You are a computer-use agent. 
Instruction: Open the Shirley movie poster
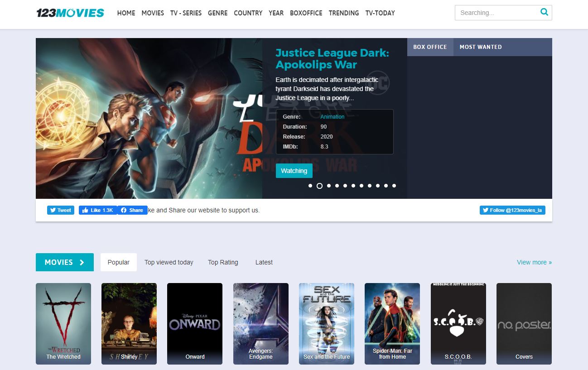(x=129, y=324)
